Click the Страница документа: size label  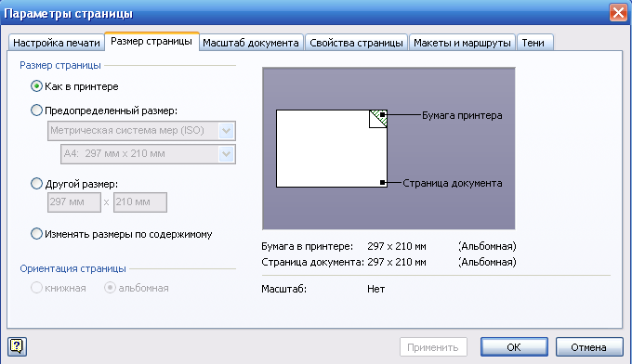tap(312, 262)
